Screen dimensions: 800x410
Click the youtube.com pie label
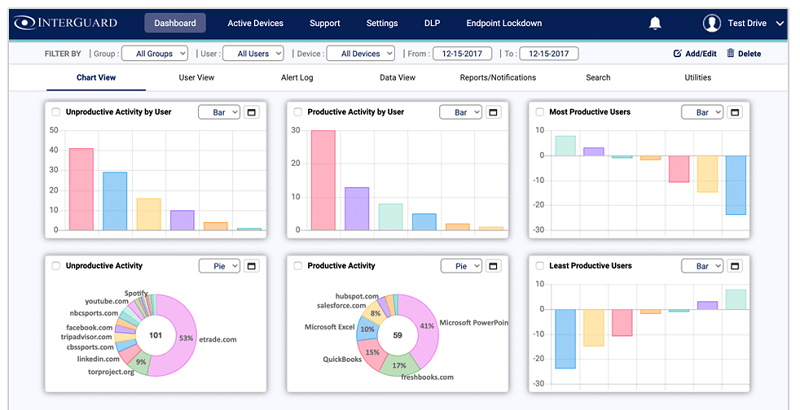(x=107, y=301)
